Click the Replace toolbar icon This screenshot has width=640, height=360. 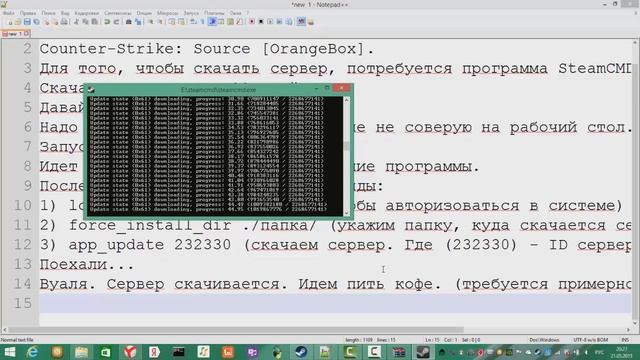tap(138, 22)
